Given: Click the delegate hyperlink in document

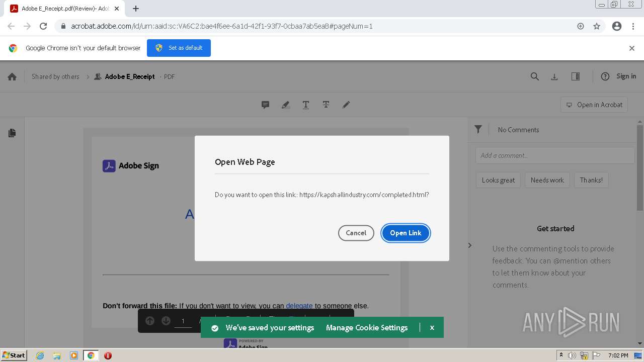Looking at the screenshot, I should 299,306.
